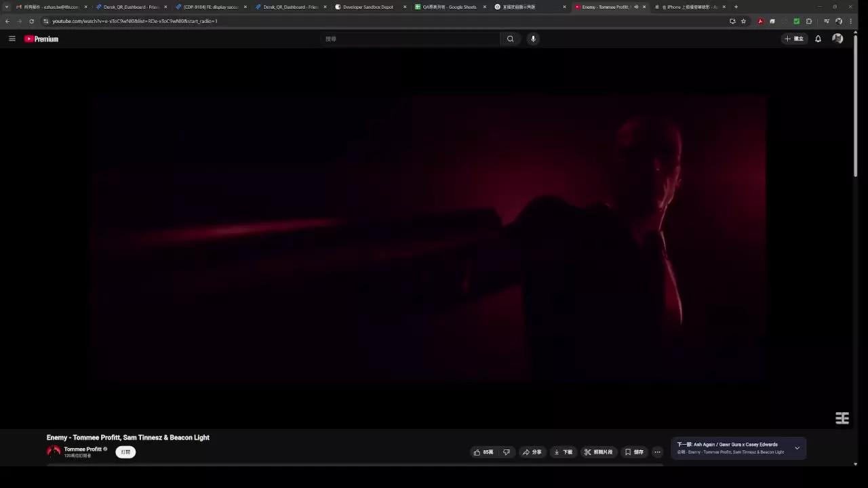The image size is (868, 488).
Task: Bookmark page with the star icon
Action: tap(743, 21)
